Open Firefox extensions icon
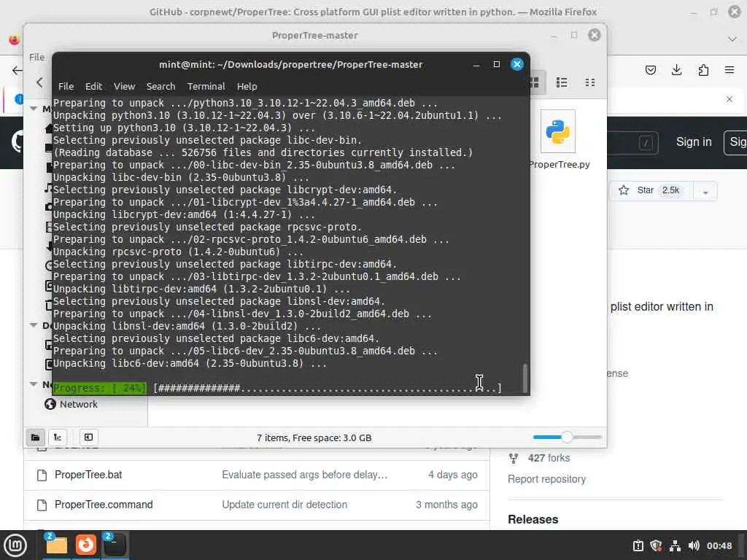Viewport: 747px width, 560px height. click(x=703, y=71)
